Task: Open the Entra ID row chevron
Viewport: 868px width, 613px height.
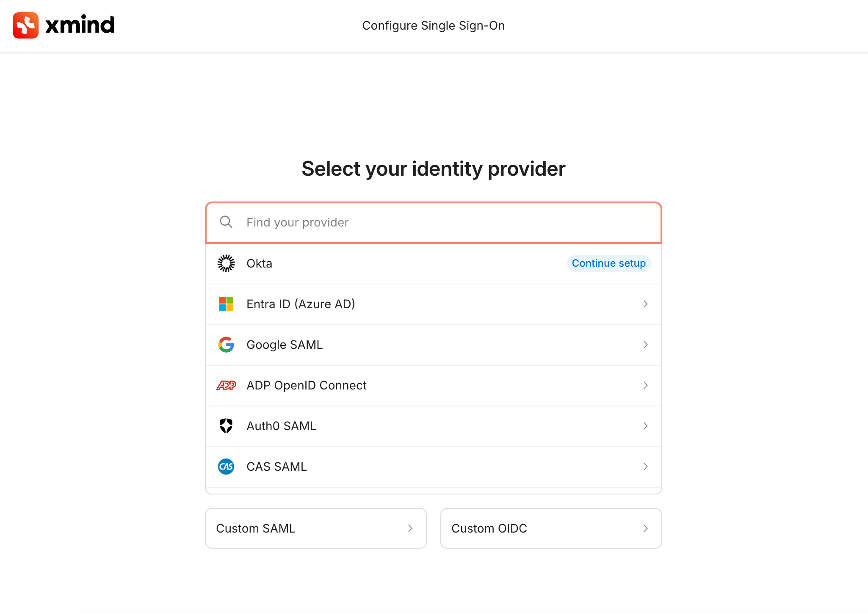Action: [646, 304]
